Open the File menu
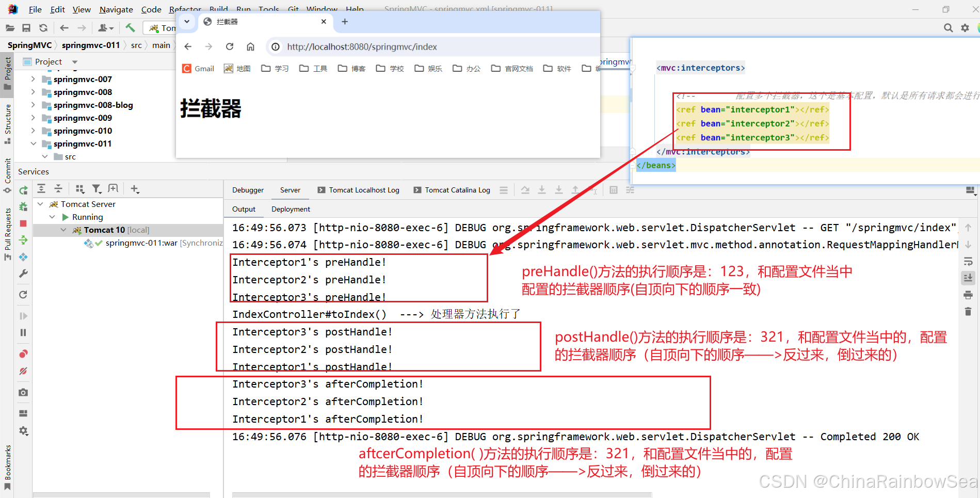Viewport: 980px width, 498px height. [35, 9]
